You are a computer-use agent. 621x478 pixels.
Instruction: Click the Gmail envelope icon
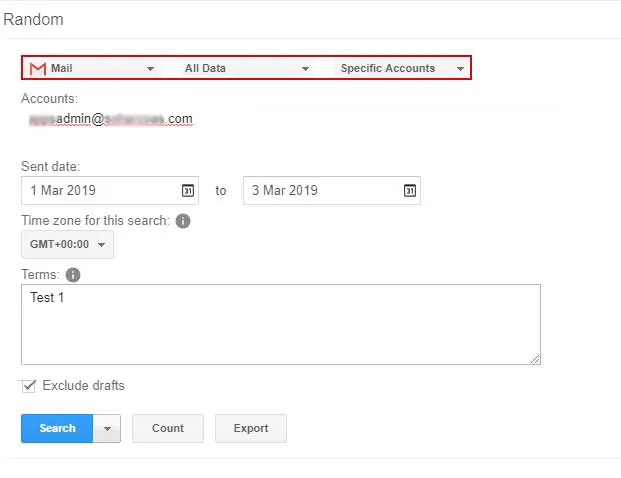pos(38,69)
